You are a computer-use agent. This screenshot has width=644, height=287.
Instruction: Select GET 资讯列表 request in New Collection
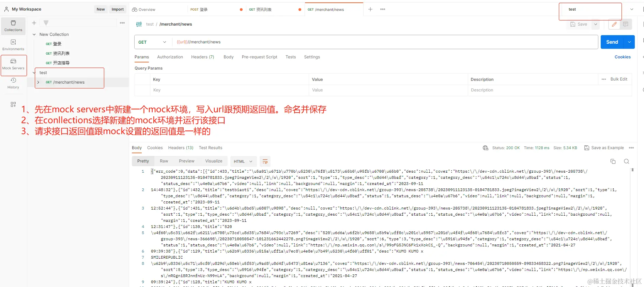(x=58, y=54)
